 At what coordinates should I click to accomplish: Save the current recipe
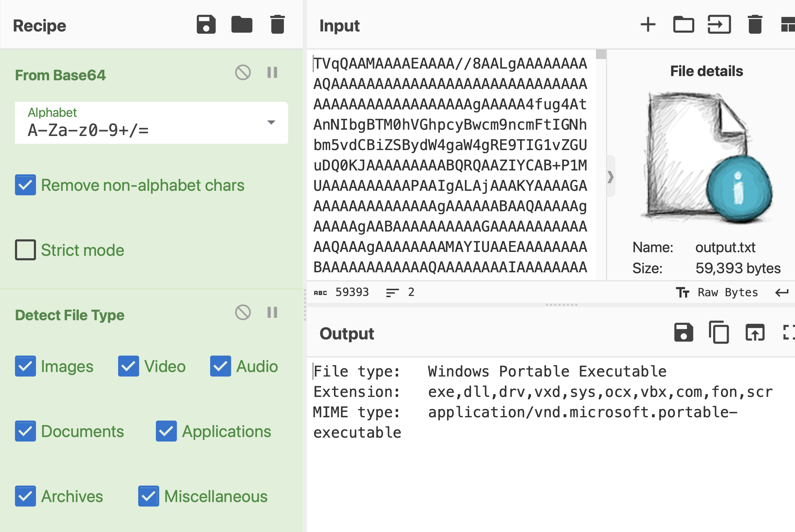(206, 25)
